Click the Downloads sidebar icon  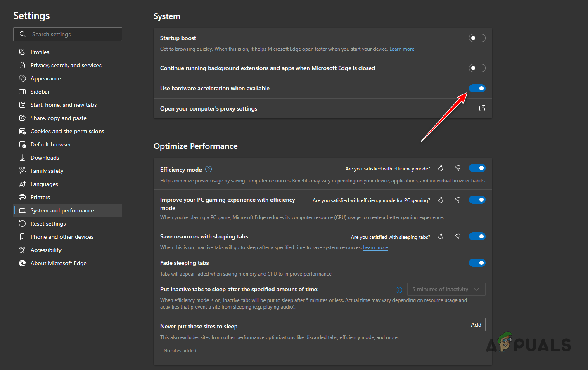22,157
